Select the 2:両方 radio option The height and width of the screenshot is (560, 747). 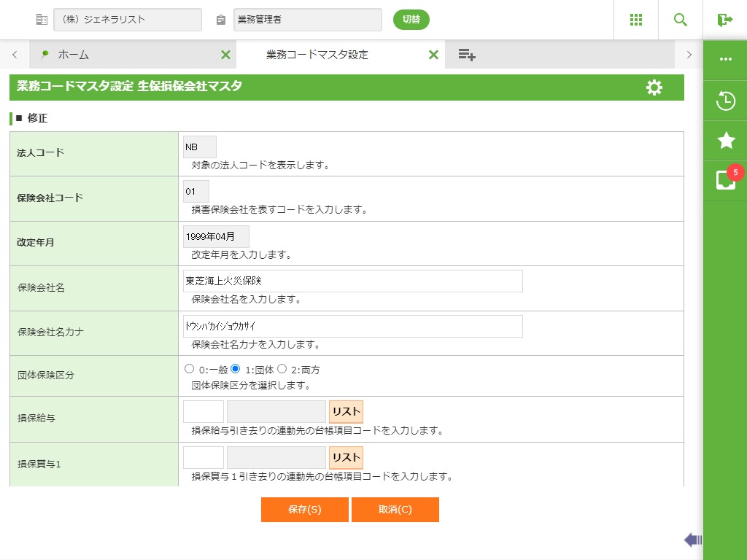tap(282, 369)
